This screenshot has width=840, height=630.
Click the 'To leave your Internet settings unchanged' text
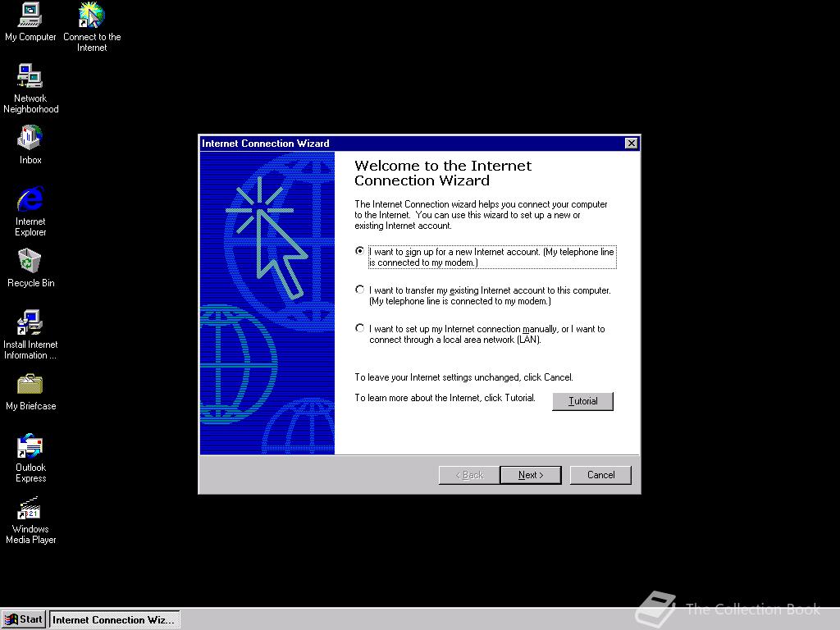coord(464,377)
